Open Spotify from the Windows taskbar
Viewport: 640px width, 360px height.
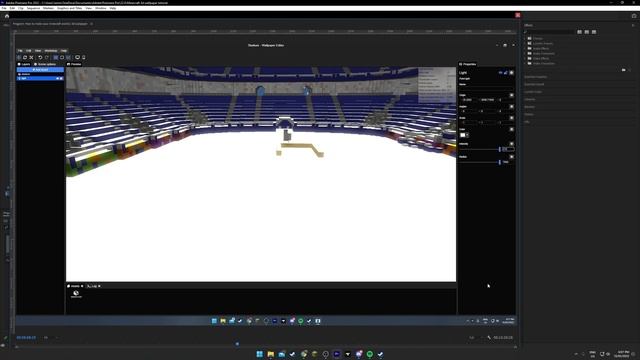coord(370,354)
